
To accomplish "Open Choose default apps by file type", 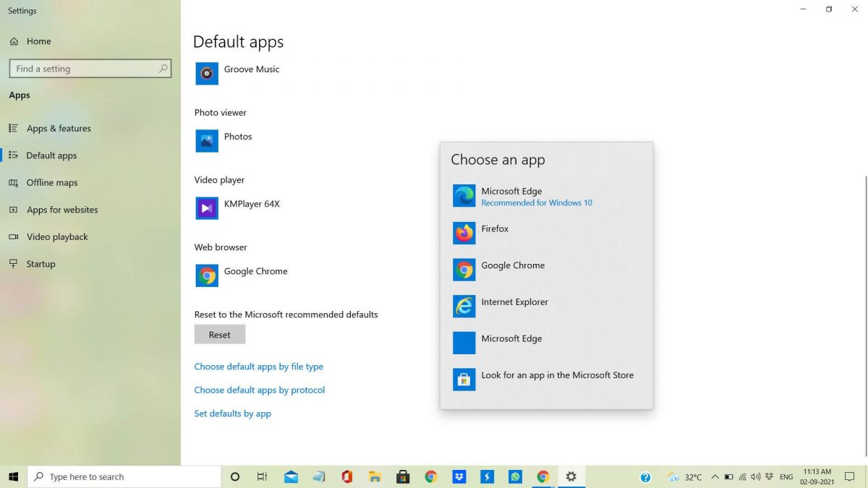I will point(258,367).
